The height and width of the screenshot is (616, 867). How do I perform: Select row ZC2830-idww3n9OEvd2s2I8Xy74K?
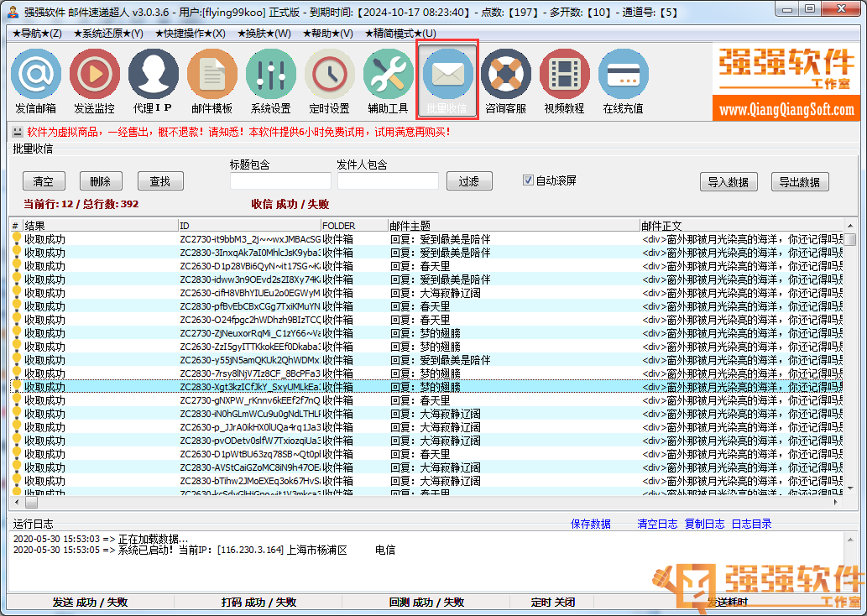(427, 279)
